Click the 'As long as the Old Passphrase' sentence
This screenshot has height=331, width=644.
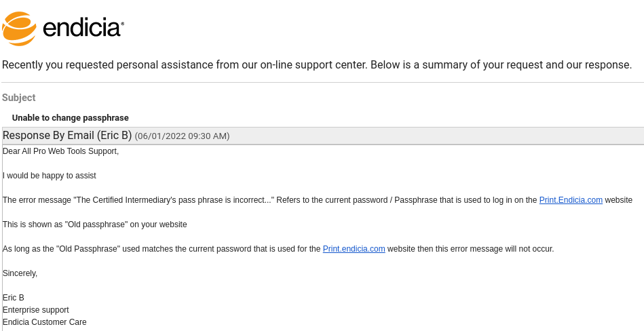click(278, 249)
